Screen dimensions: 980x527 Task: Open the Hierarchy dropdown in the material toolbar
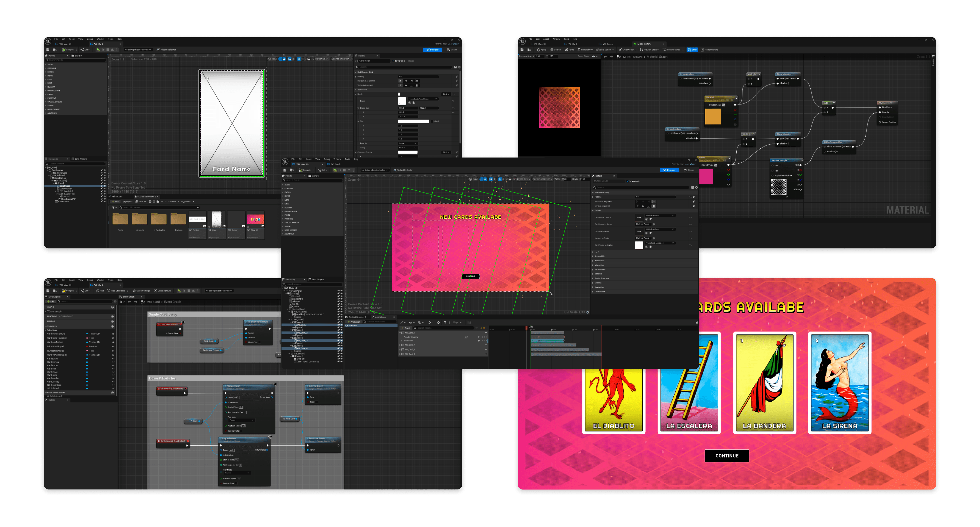[585, 50]
